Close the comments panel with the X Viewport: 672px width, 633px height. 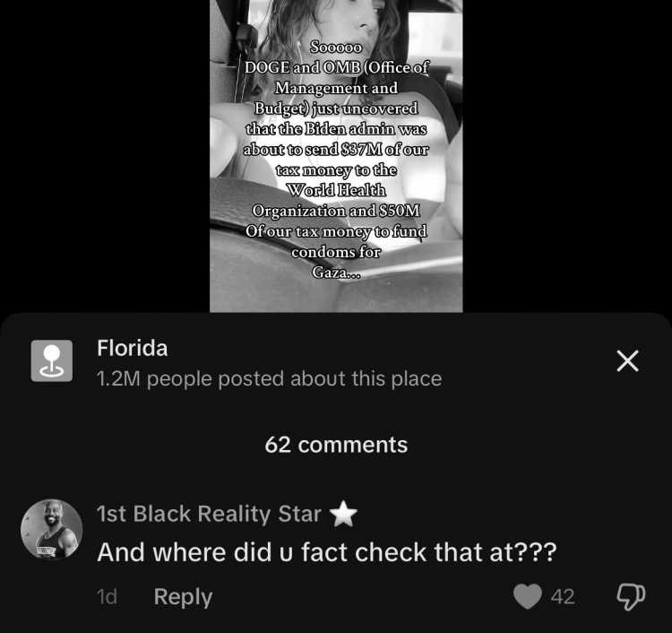point(627,360)
